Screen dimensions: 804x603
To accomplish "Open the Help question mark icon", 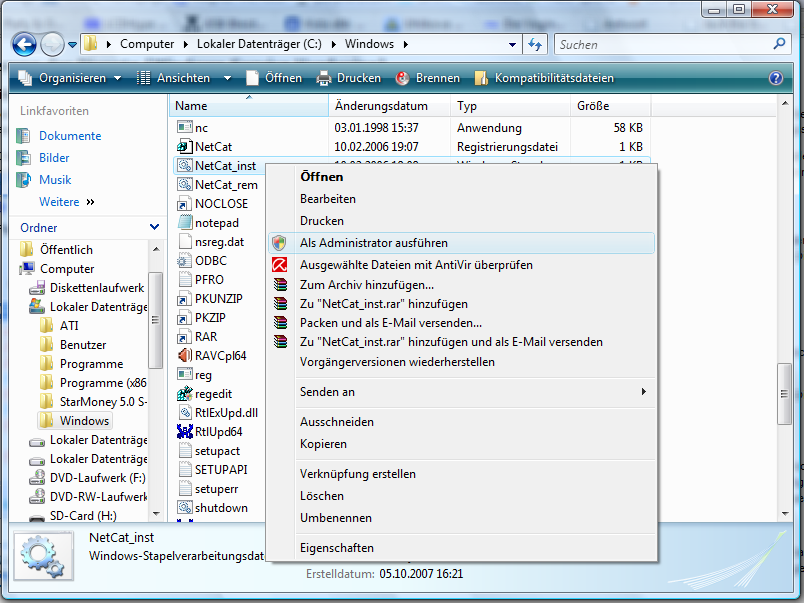I will pos(776,78).
